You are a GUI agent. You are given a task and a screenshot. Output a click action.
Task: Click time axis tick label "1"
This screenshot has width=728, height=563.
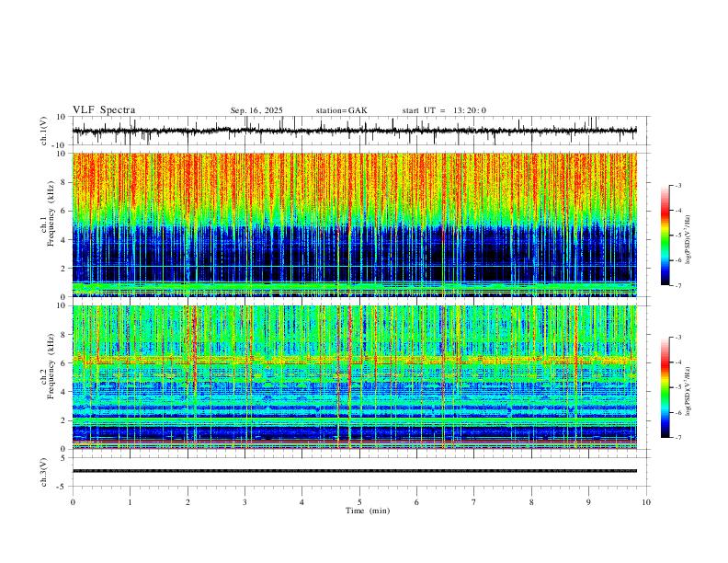coord(130,502)
